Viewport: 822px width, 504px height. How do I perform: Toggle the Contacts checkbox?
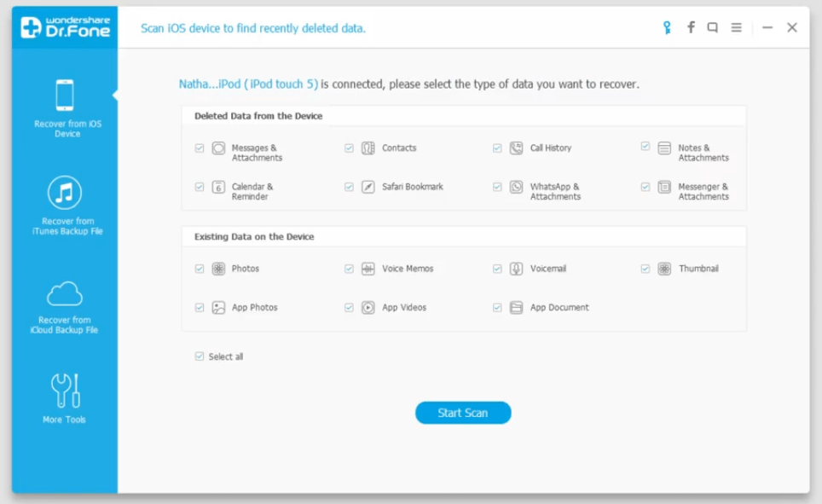point(349,148)
